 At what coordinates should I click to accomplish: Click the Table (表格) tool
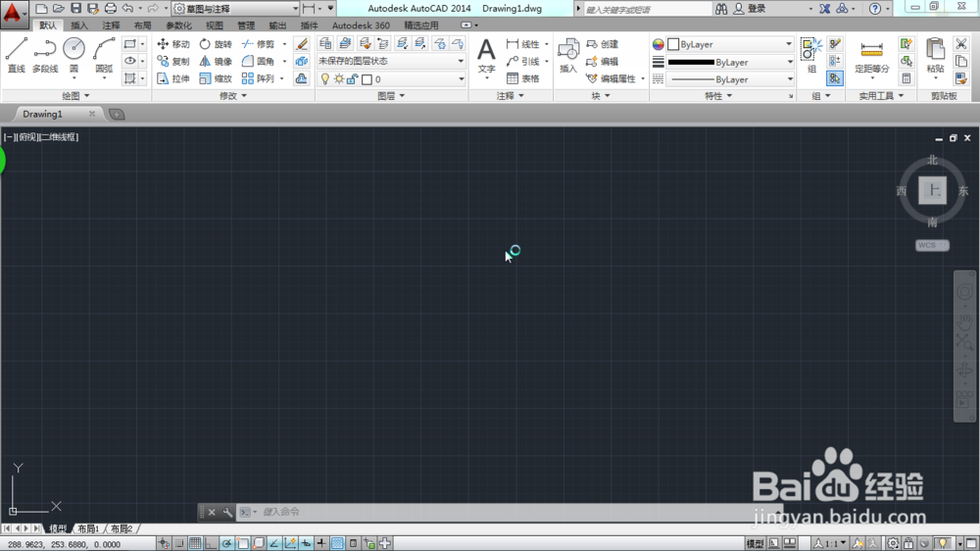tap(523, 78)
